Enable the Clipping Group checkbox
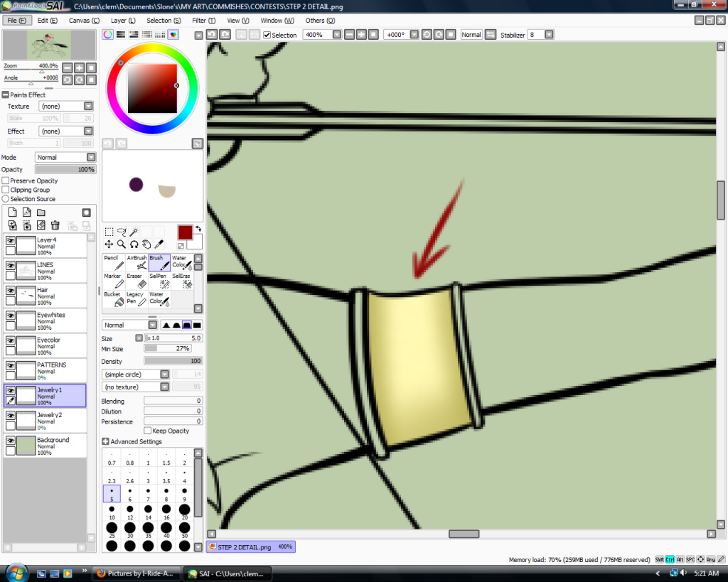The width and height of the screenshot is (728, 582). (6, 190)
